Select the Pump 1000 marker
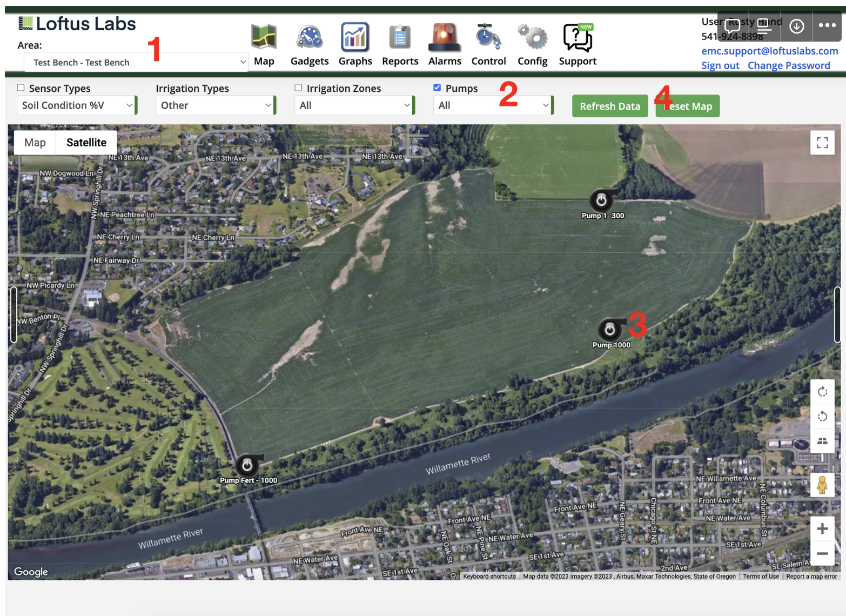Screen dimensions: 846x616 pyautogui.click(x=610, y=330)
